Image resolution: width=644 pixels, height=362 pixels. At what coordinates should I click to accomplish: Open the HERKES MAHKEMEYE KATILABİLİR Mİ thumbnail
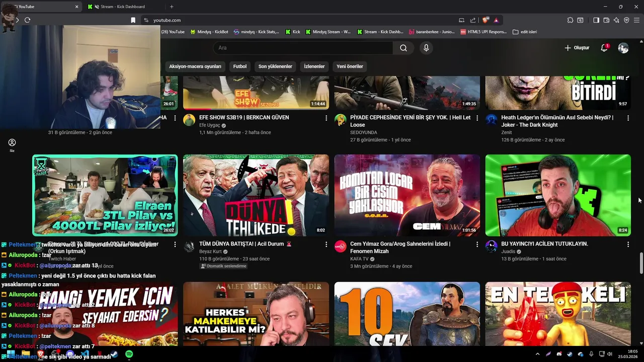coord(256,314)
